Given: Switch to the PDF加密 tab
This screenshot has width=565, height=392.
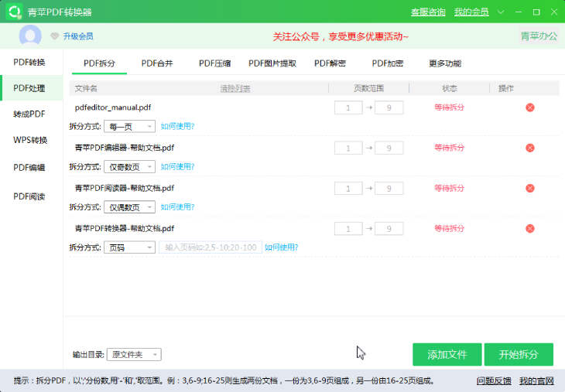Looking at the screenshot, I should pos(388,63).
